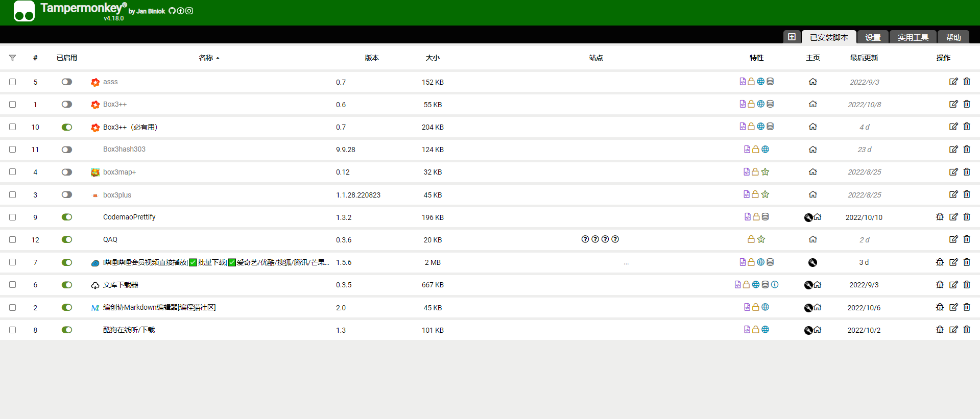Select the QAQ row checkbox
This screenshot has width=980, height=419.
click(x=13, y=240)
